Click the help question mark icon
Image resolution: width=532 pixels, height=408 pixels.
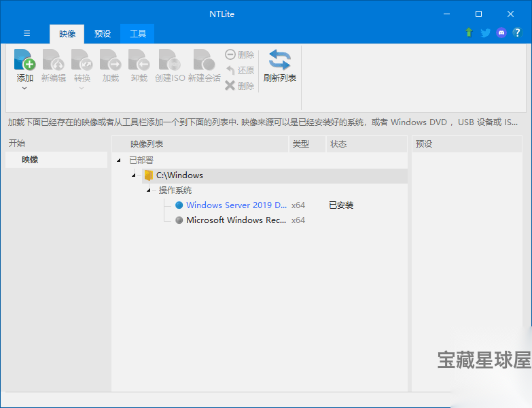tap(517, 33)
